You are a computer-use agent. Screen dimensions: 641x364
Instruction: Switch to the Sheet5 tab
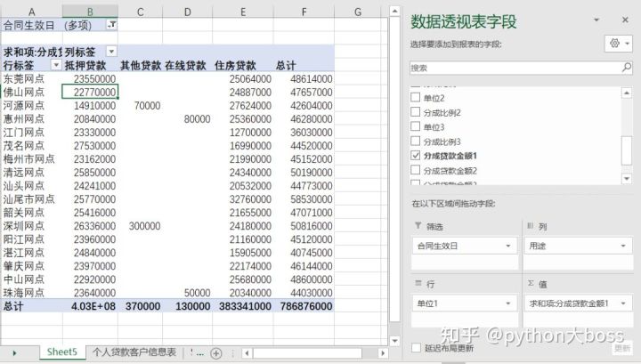(62, 352)
